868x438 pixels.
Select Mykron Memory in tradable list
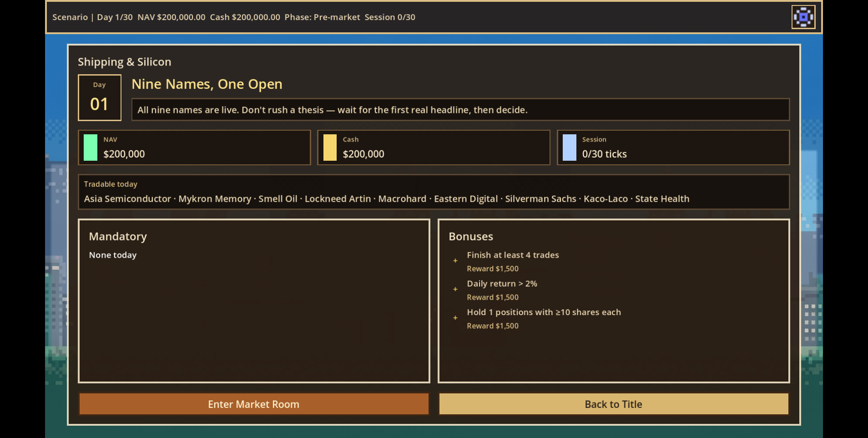coord(215,199)
